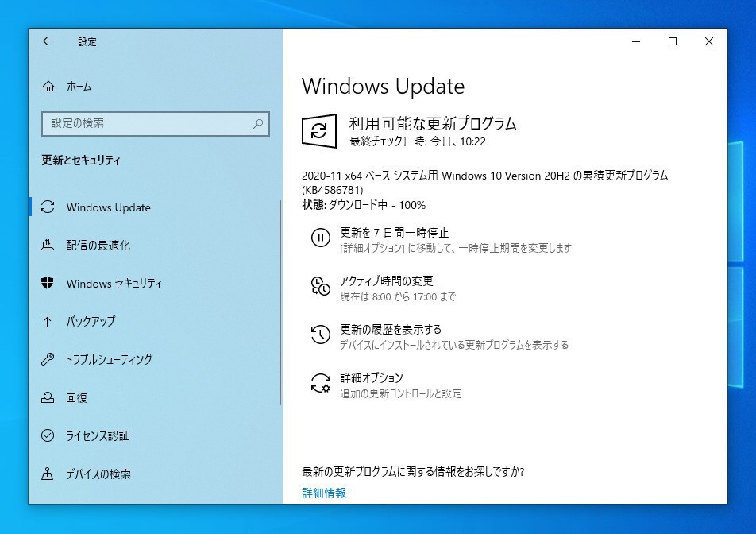This screenshot has height=534, width=756.
Task: Click the 配信の最適化 icon
Action: pyautogui.click(x=48, y=245)
